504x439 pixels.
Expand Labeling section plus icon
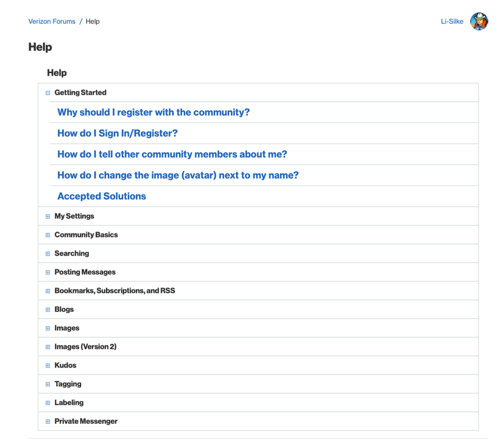(x=48, y=403)
